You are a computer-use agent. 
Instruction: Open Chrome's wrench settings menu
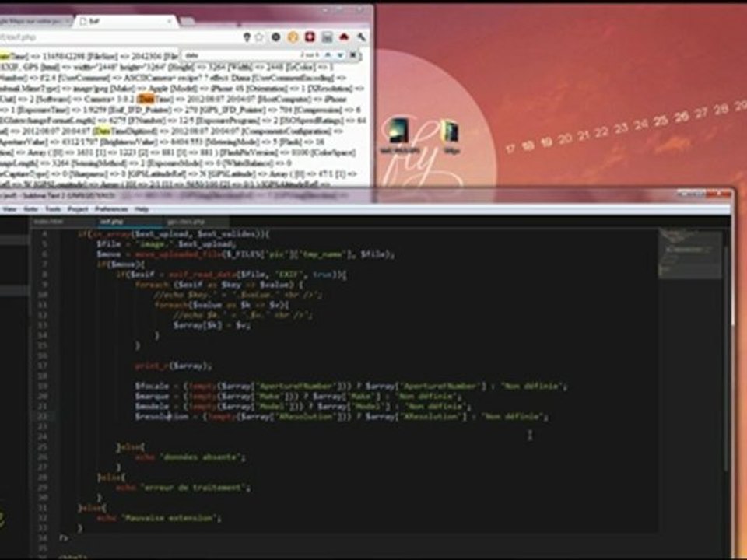click(362, 37)
